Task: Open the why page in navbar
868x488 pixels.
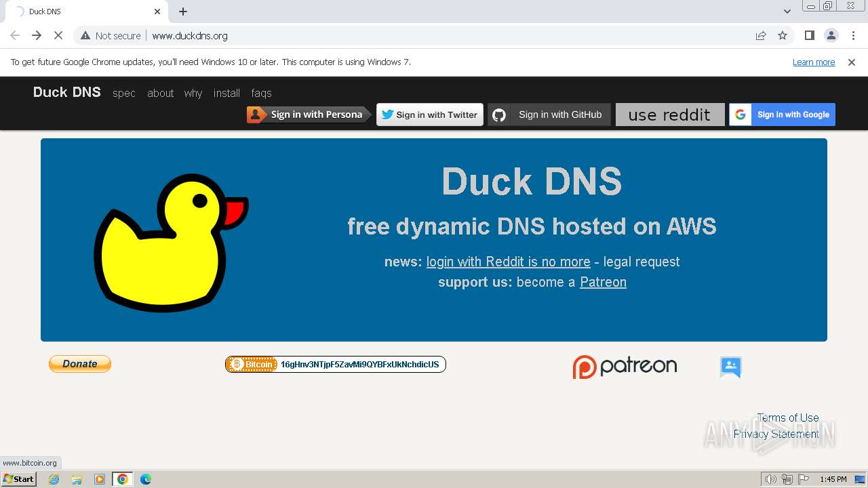Action: [193, 93]
